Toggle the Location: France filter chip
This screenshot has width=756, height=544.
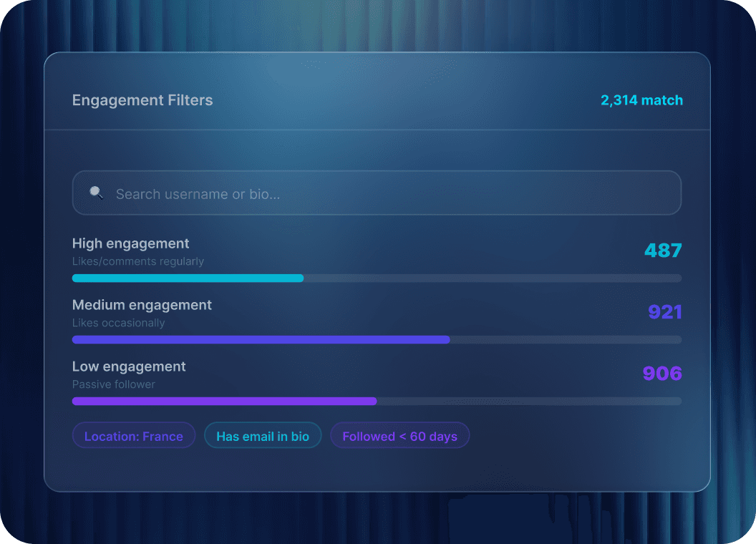pyautogui.click(x=134, y=435)
